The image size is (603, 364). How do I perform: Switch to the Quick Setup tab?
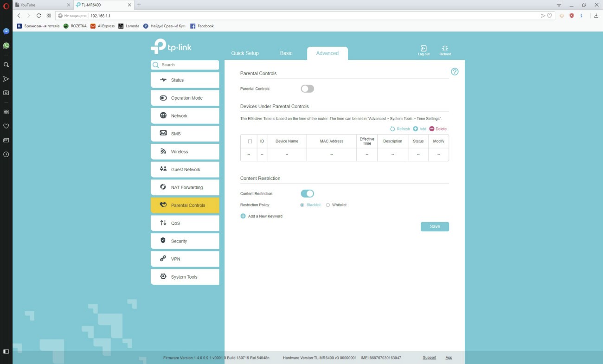pos(245,53)
